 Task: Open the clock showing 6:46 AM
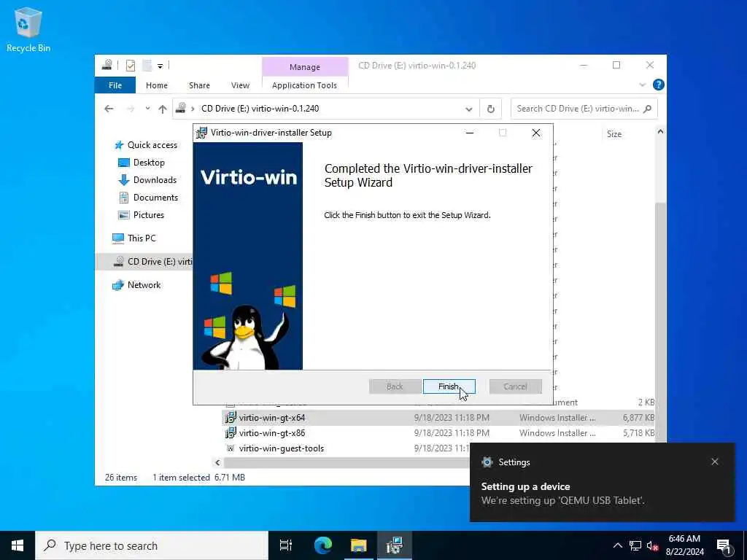pos(684,545)
